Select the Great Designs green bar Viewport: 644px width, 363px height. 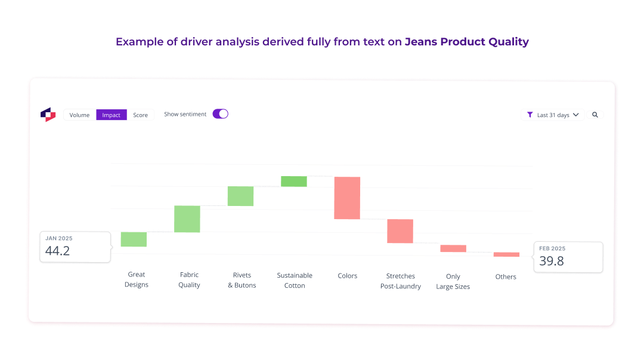[x=133, y=239]
